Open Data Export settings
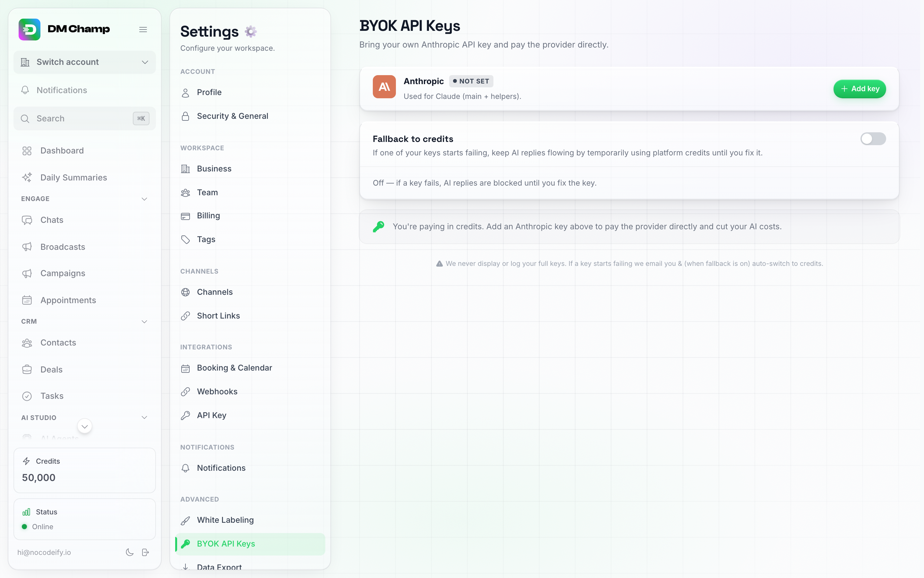This screenshot has height=578, width=924. tap(250, 566)
